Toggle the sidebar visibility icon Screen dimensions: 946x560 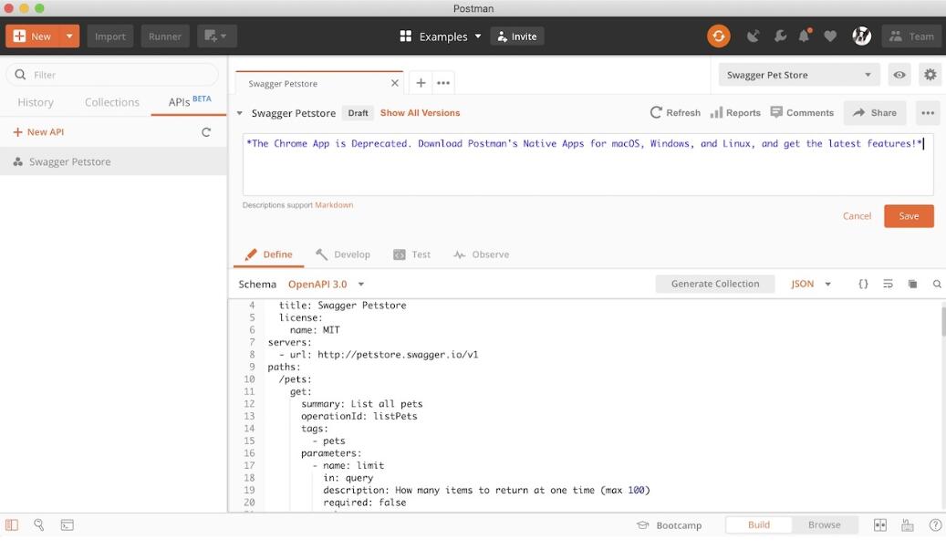12,525
